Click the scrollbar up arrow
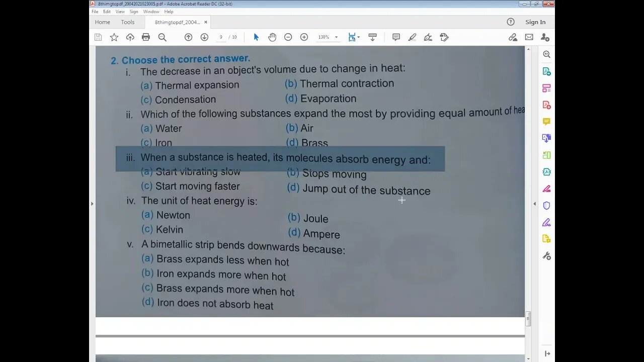644x362 pixels. 528,49
